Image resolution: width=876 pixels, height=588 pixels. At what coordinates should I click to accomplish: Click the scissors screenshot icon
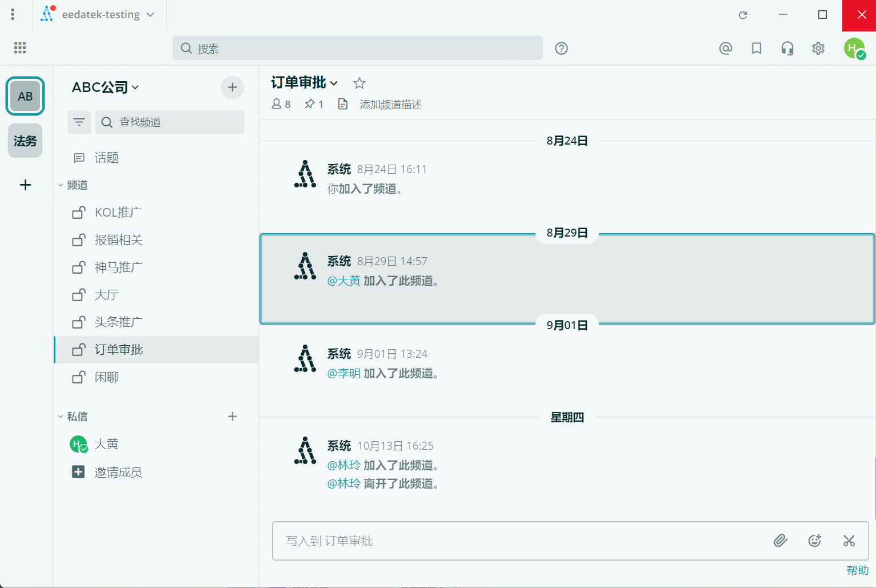849,541
